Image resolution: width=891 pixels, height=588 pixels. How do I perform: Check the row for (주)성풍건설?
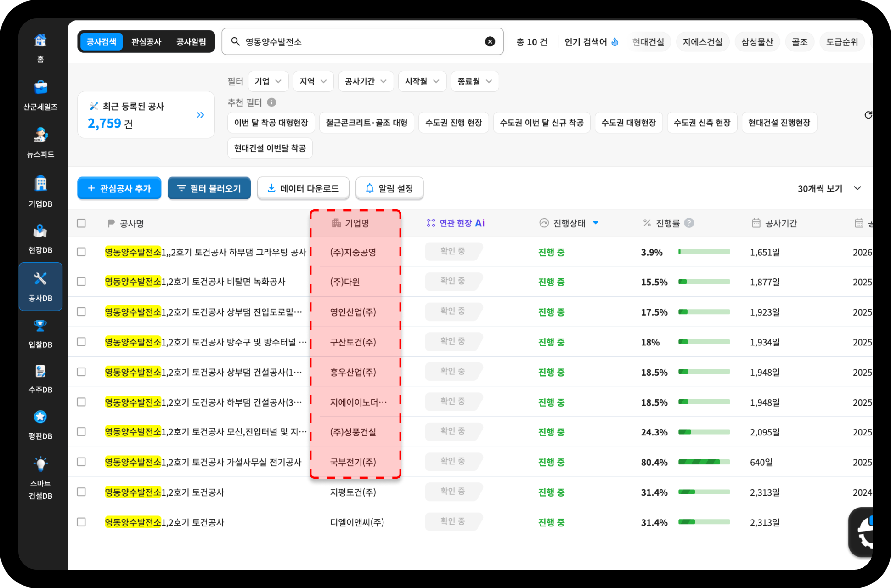pyautogui.click(x=81, y=432)
